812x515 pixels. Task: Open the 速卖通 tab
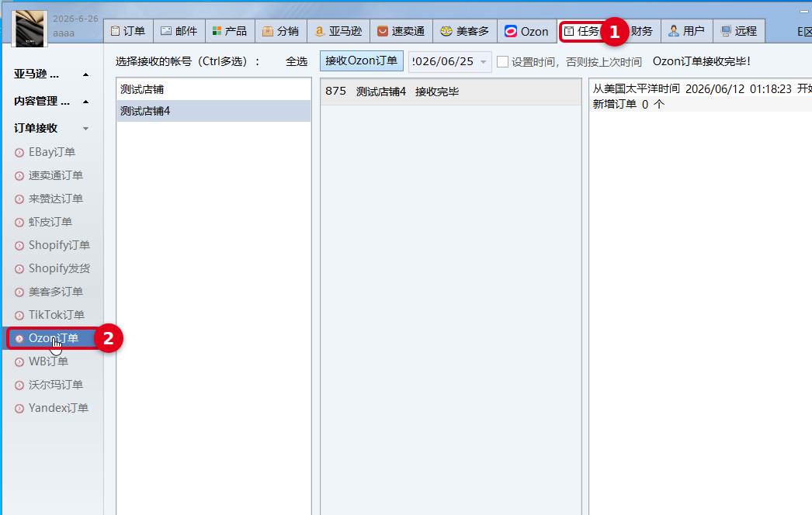[401, 31]
